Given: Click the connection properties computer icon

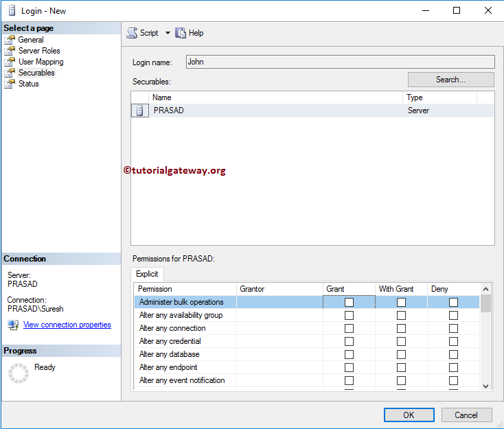Looking at the screenshot, I should (13, 325).
